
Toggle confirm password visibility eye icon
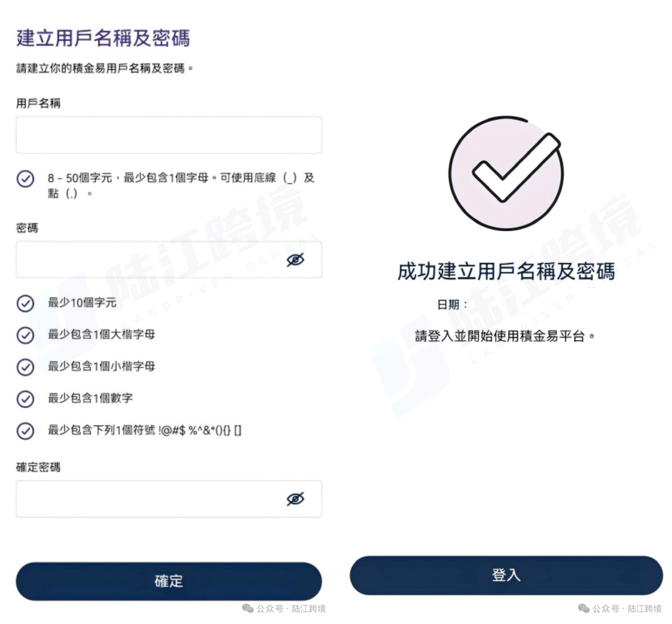coord(295,499)
